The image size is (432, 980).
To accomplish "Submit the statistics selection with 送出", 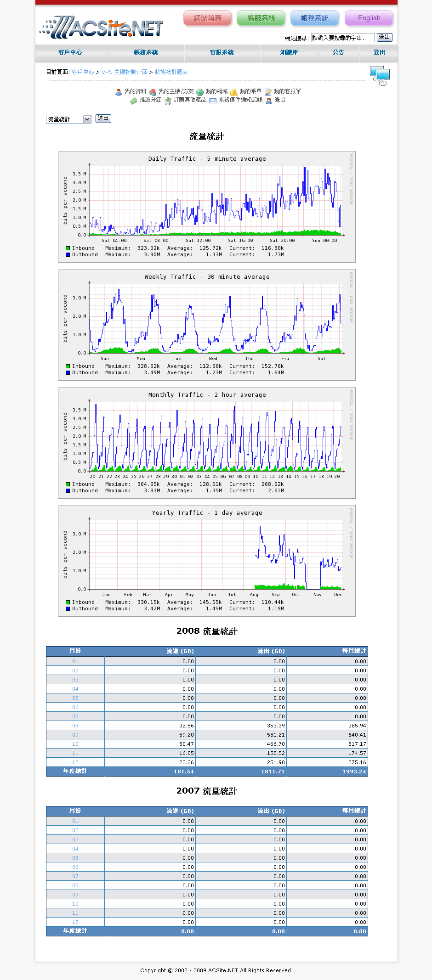I will click(103, 118).
